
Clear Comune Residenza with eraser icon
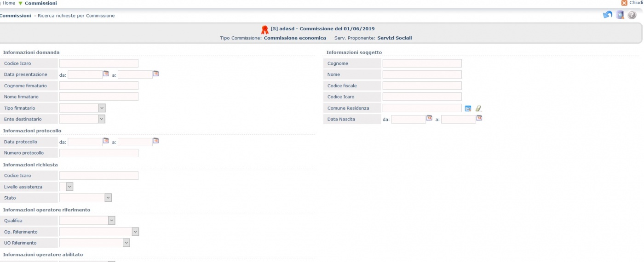478,108
